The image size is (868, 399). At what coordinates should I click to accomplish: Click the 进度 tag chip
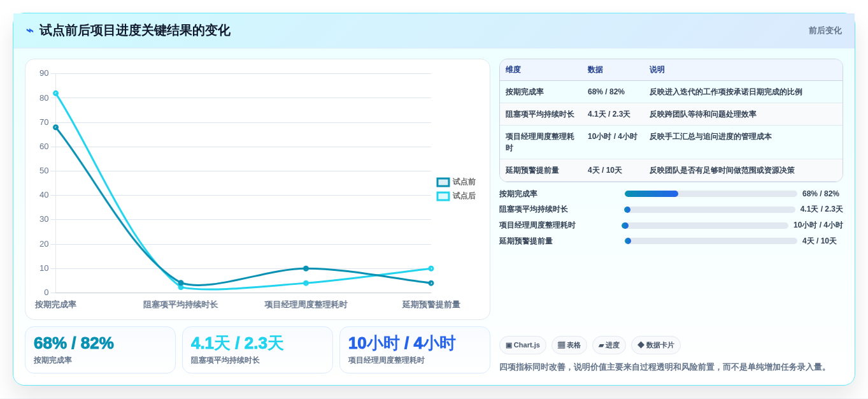tap(609, 345)
